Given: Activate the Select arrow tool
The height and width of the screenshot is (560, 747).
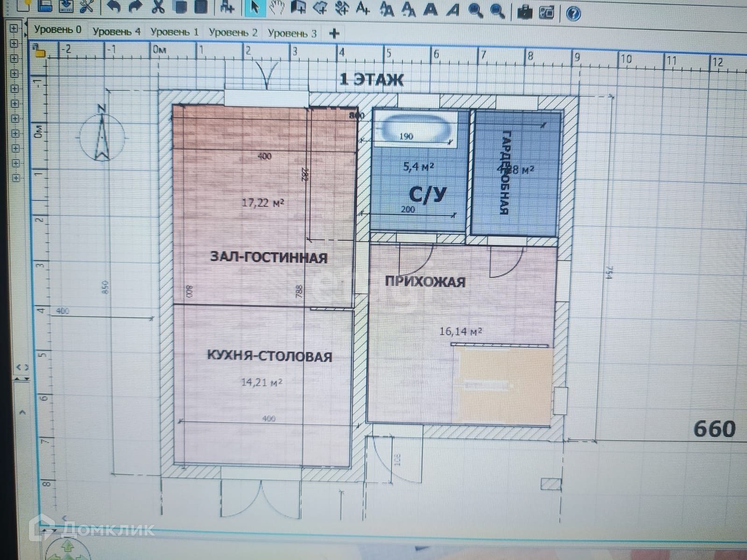Looking at the screenshot, I should [x=255, y=8].
